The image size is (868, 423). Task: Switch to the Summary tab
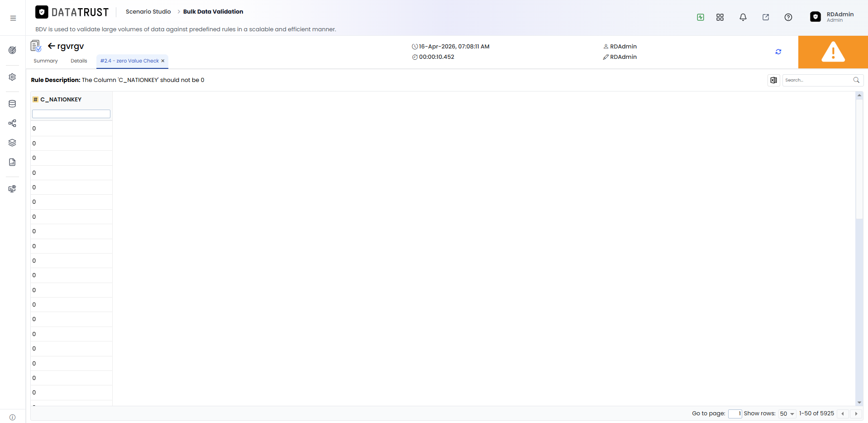tap(46, 61)
